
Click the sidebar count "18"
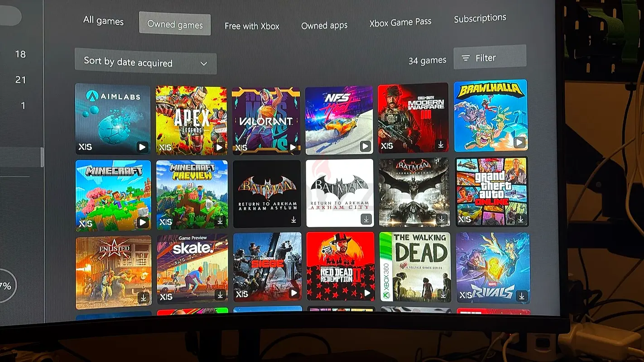[x=20, y=54]
